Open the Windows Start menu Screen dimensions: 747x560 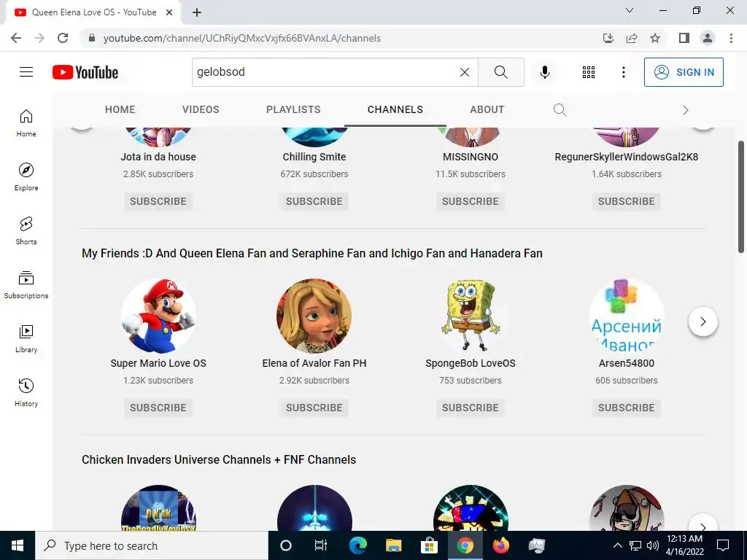point(18,545)
